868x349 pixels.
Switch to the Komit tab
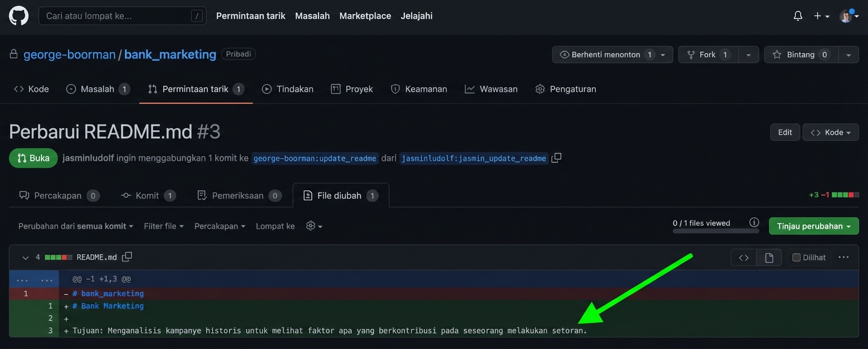[148, 196]
